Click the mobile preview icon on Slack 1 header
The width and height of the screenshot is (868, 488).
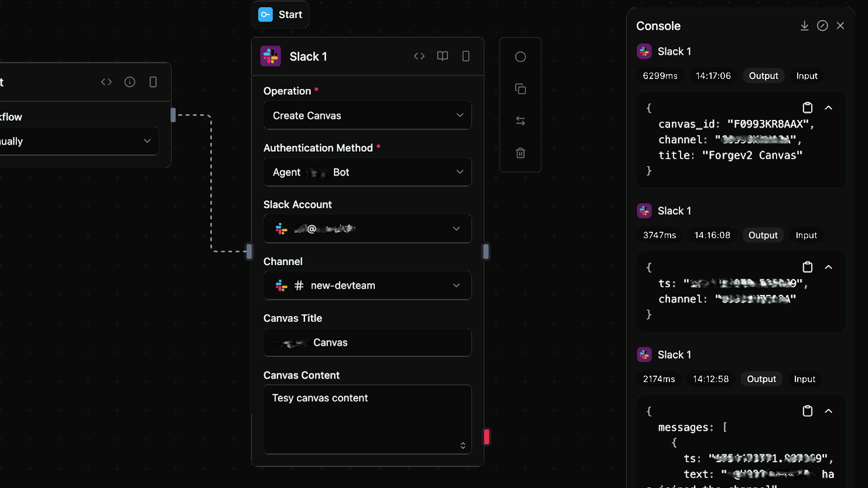tap(466, 56)
